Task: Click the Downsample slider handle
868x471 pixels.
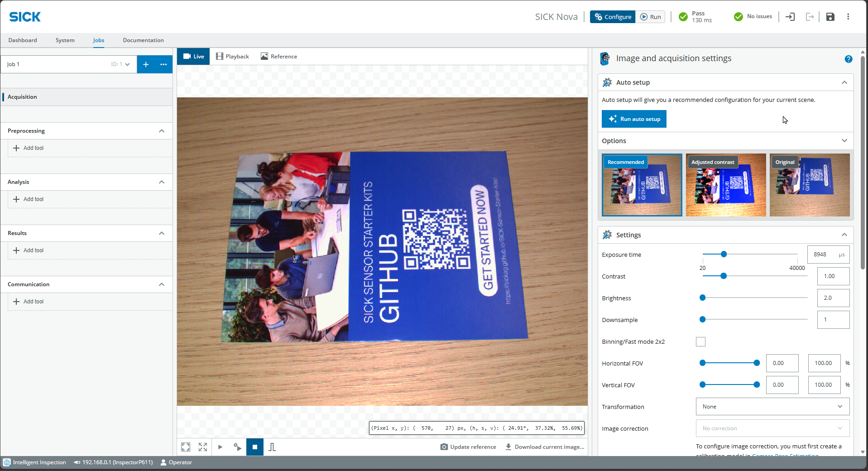Action: [703, 320]
